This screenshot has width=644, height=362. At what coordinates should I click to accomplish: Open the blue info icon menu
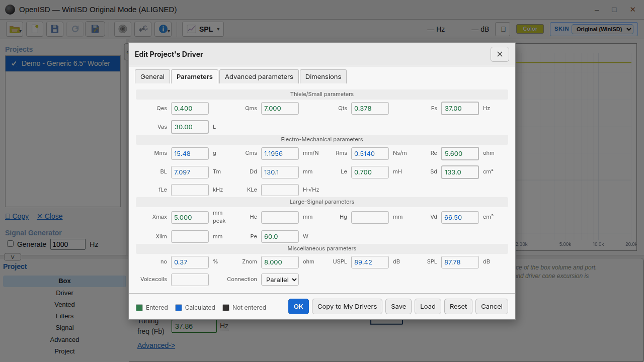click(163, 29)
